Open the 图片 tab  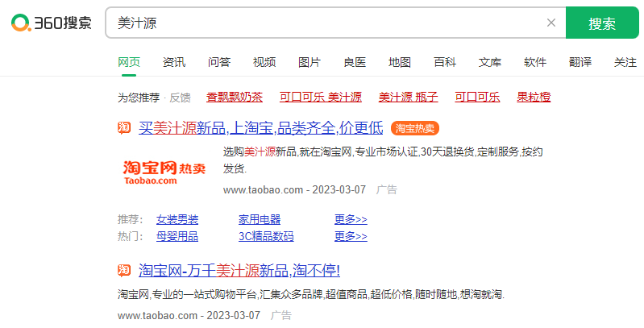(x=310, y=62)
